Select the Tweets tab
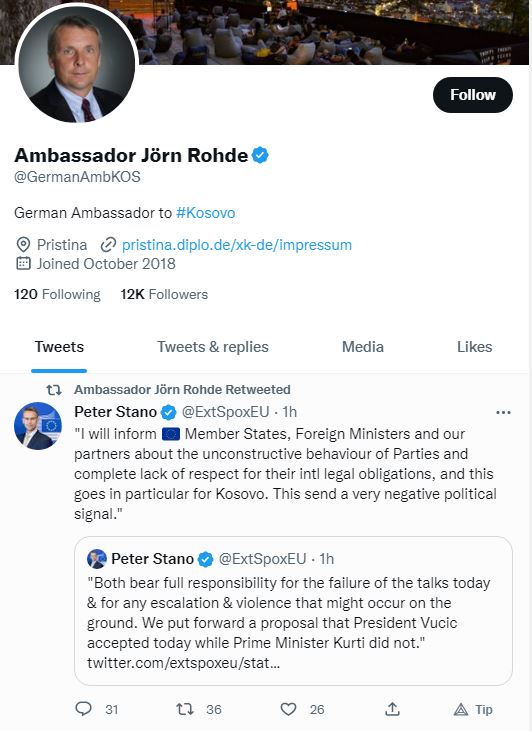 tap(59, 347)
